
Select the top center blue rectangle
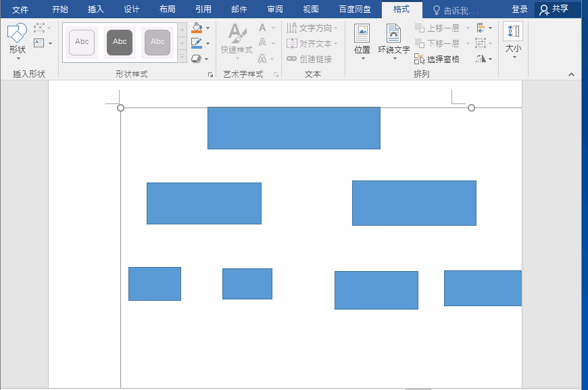[294, 128]
